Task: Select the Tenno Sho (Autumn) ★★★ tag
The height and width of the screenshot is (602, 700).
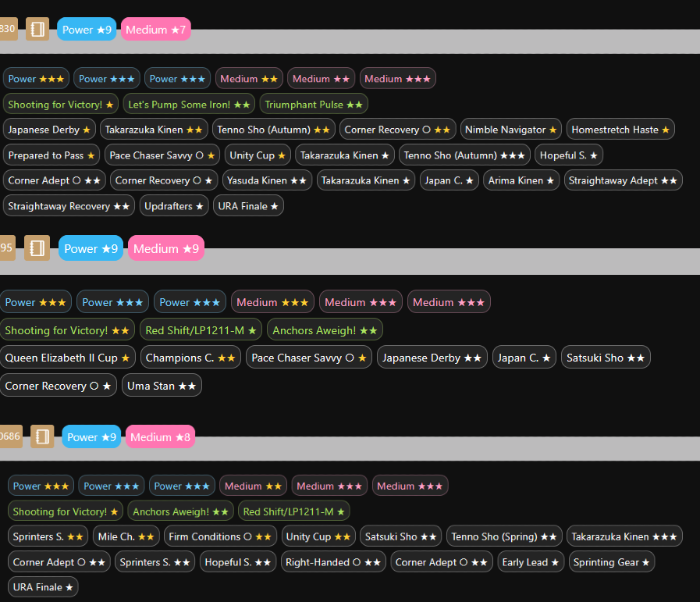Action: (464, 155)
